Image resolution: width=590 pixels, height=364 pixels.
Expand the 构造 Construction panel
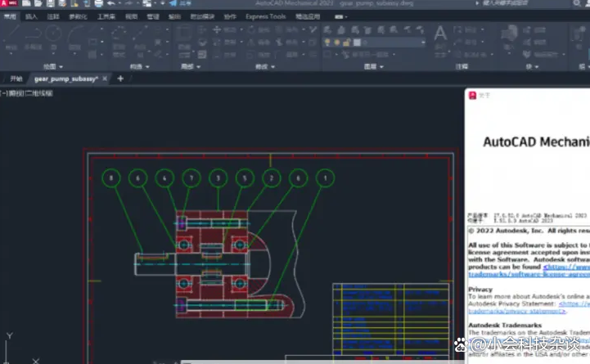click(140, 66)
